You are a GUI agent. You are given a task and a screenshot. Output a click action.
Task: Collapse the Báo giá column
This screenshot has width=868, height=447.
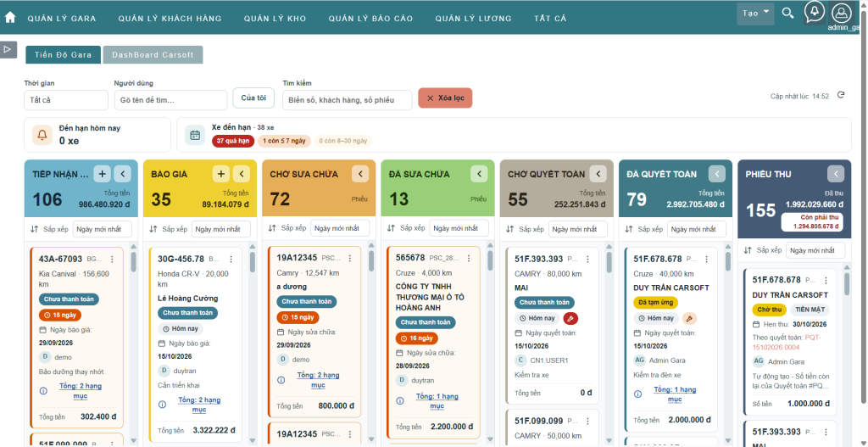[242, 174]
